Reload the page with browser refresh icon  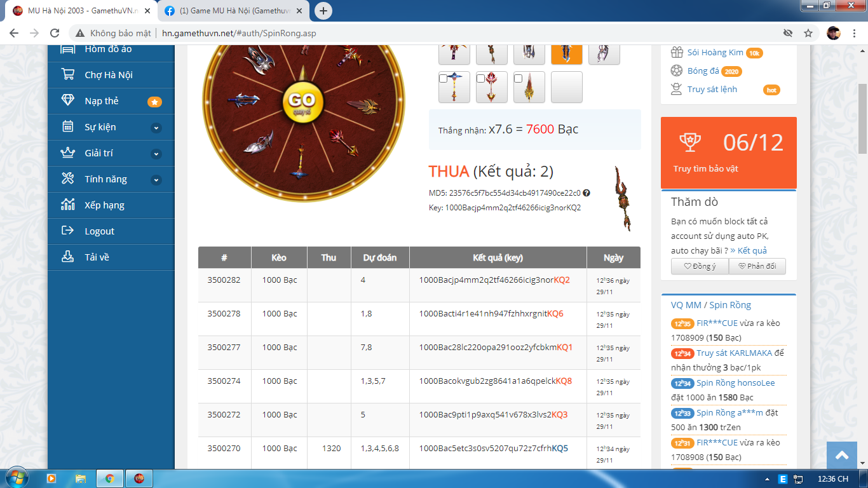point(55,33)
